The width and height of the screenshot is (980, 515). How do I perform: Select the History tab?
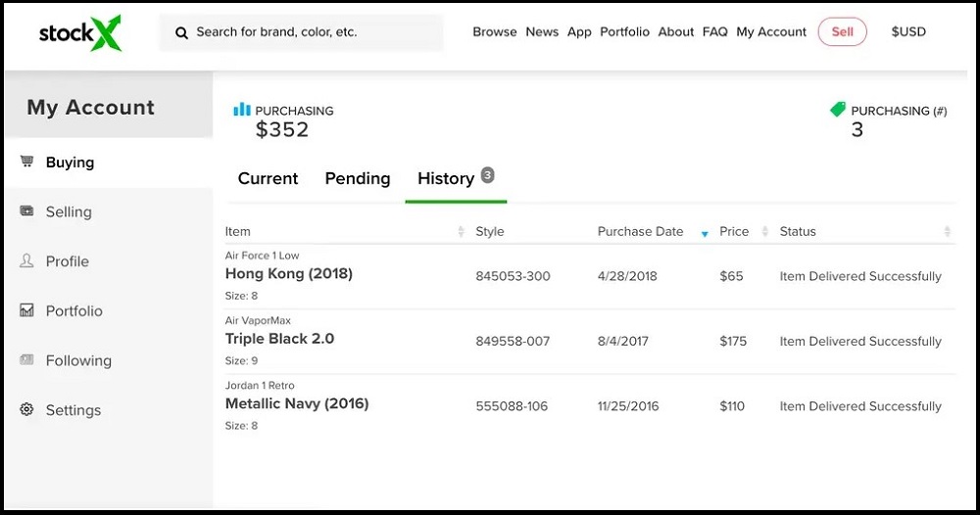pos(446,178)
